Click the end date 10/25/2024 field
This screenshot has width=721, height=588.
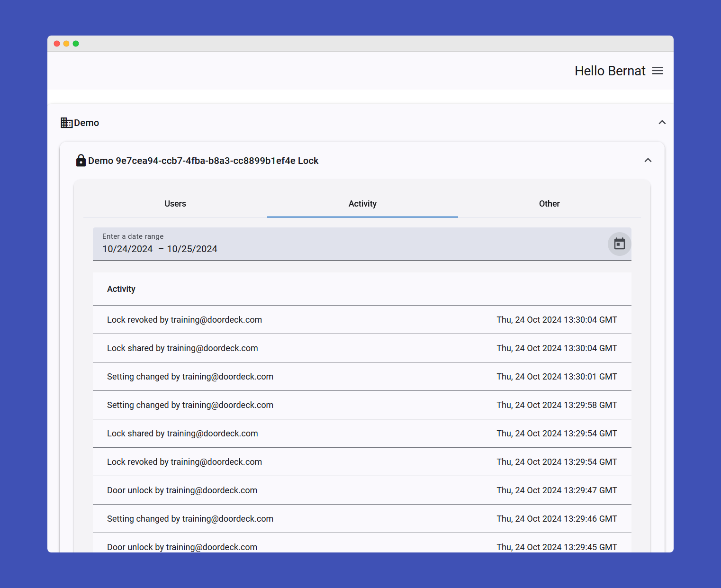point(192,249)
